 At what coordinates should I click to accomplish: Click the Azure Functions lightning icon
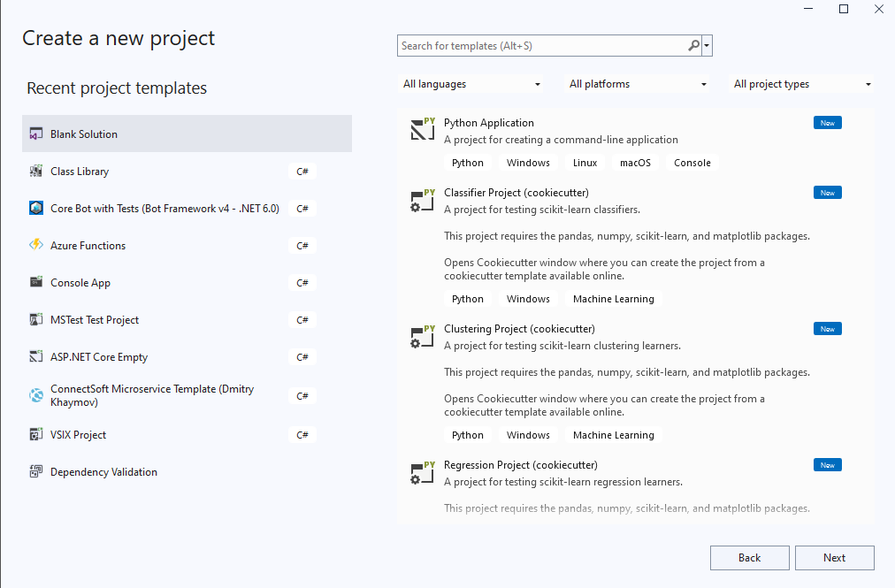(x=36, y=245)
